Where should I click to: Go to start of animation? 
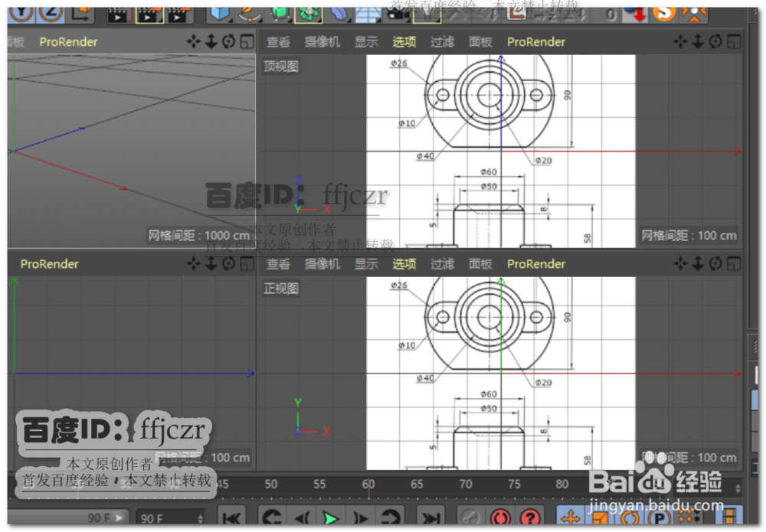coord(231,517)
